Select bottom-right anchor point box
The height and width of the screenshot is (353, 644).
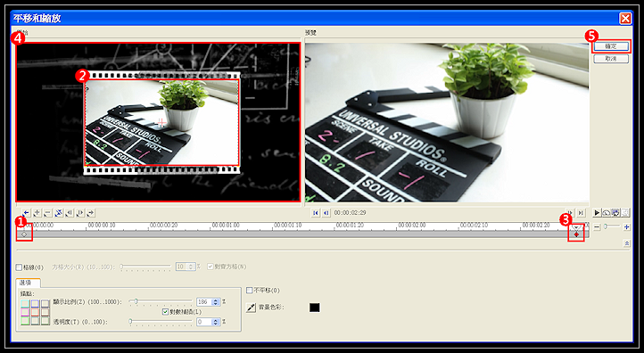45,321
